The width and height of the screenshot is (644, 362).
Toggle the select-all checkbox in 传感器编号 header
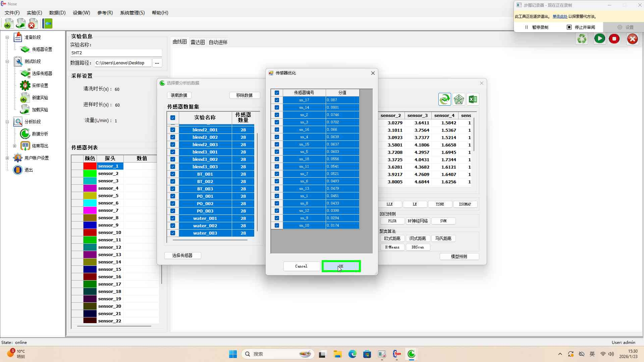277,93
